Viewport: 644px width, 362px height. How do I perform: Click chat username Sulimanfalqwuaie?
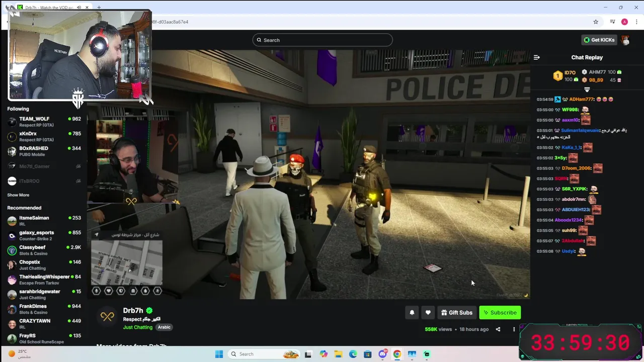(x=580, y=130)
